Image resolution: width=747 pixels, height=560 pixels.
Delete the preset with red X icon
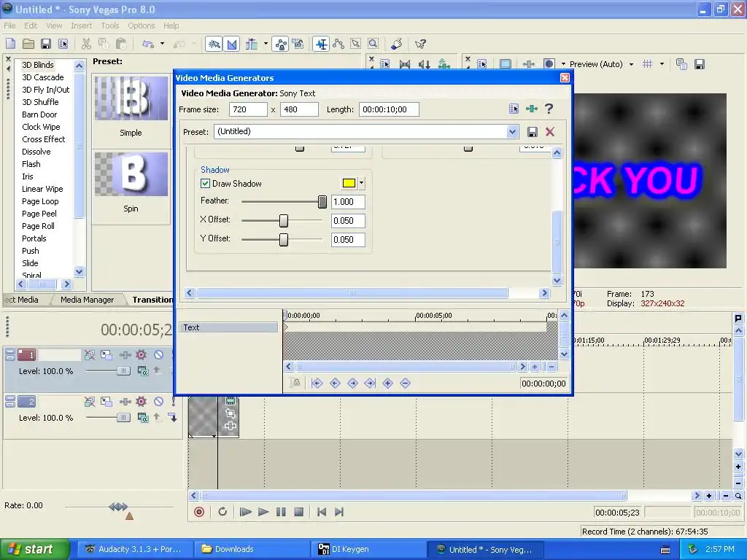(x=550, y=132)
